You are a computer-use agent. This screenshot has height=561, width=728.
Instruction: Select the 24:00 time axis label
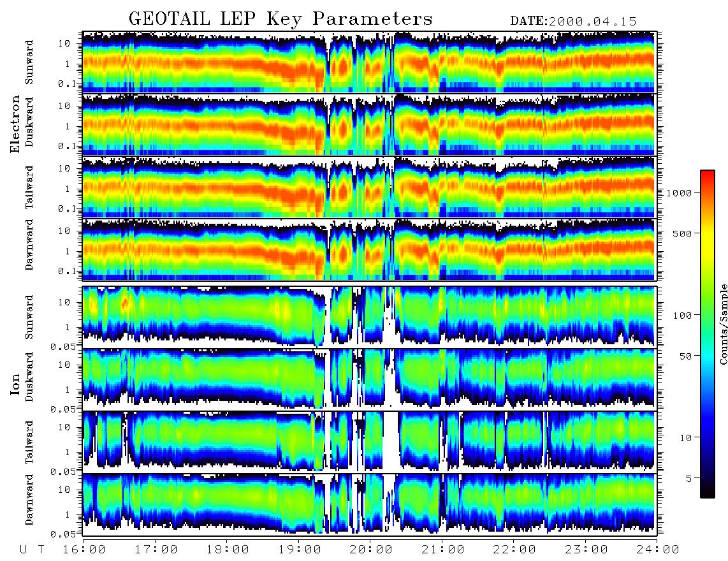657,550
